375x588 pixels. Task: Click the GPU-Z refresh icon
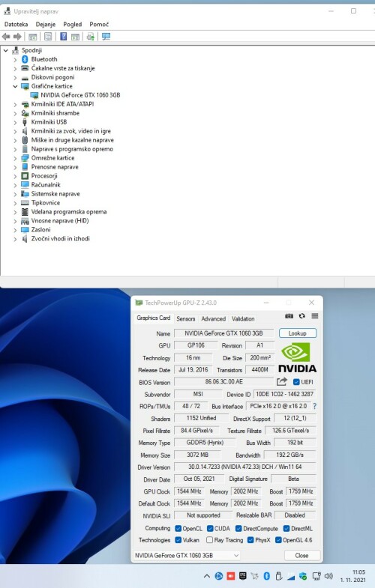[301, 316]
